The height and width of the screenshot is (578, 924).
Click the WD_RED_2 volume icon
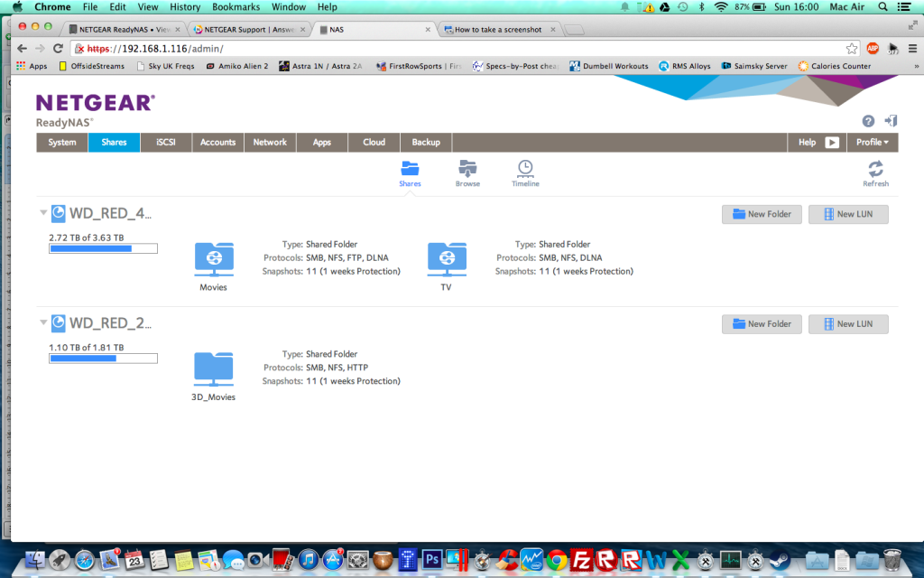point(59,323)
